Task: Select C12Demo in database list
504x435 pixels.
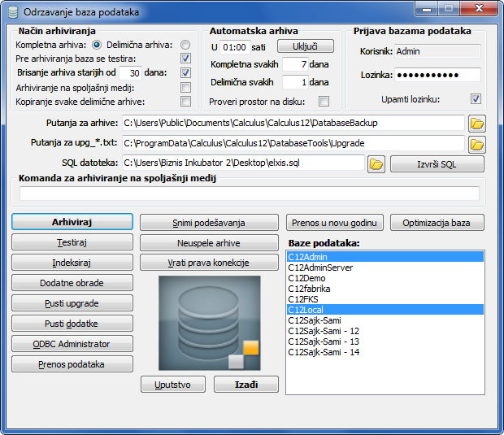Action: tap(308, 278)
